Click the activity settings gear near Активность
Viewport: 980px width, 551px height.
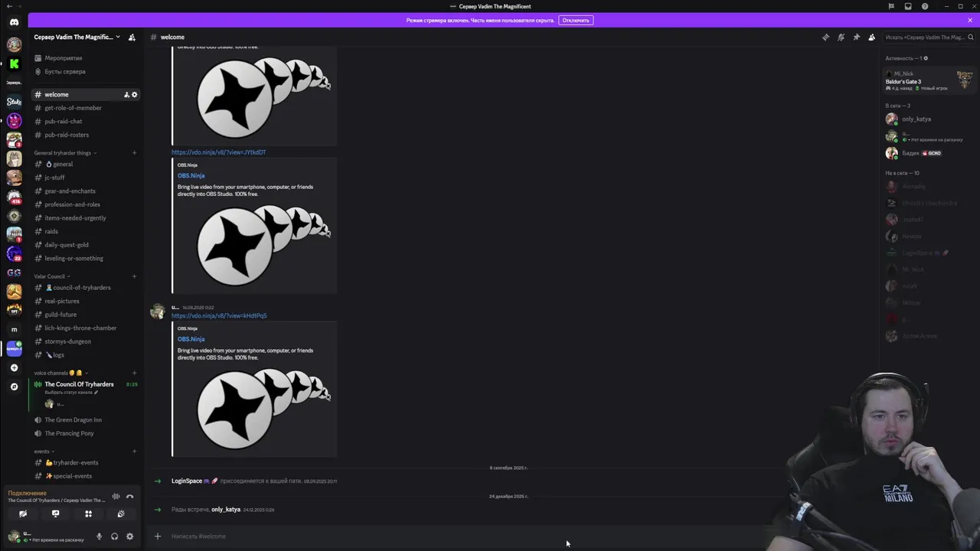pos(926,58)
